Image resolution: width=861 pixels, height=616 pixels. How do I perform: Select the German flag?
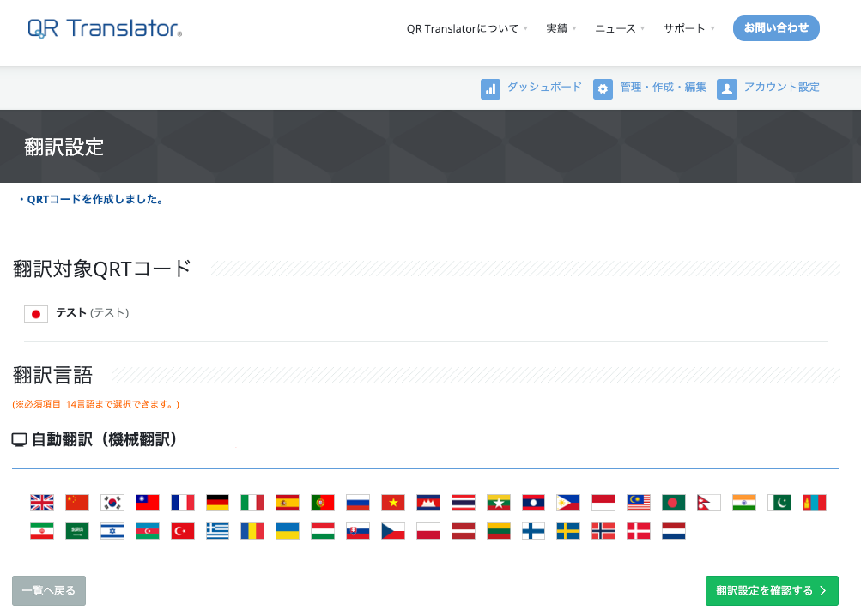[x=217, y=503]
